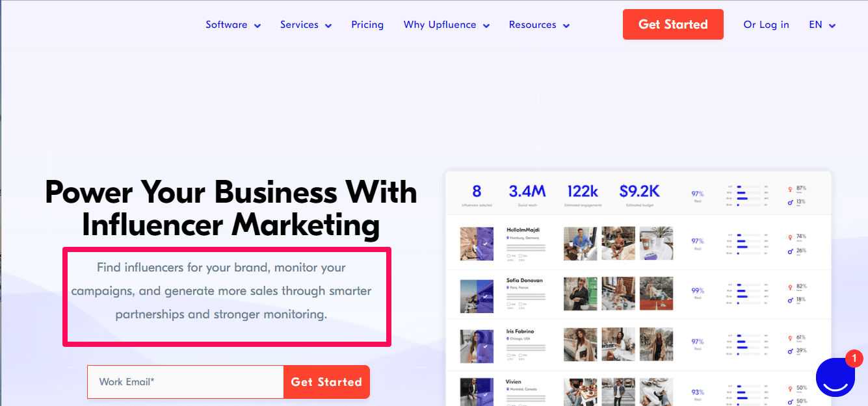Click the location pin next to Hamburg, Germany

pyautogui.click(x=508, y=238)
